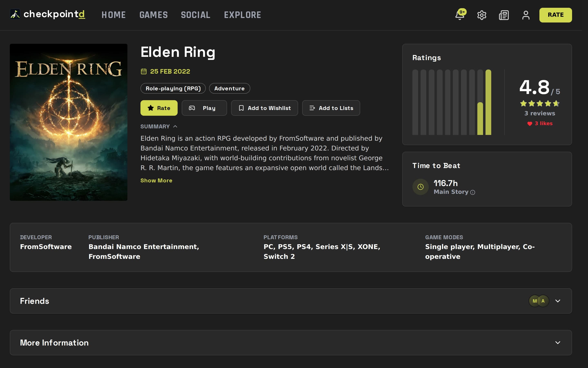Click the calendar icon beside release date
Image resolution: width=588 pixels, height=368 pixels.
click(x=144, y=71)
